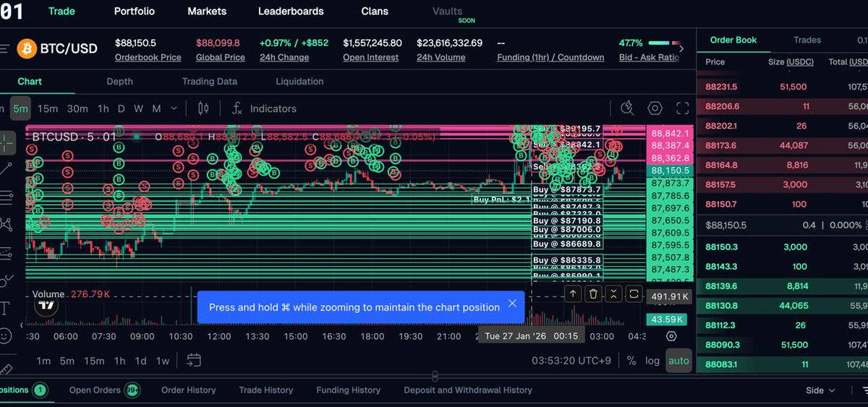Change candlestick chart style
868x407 pixels.
pos(203,108)
